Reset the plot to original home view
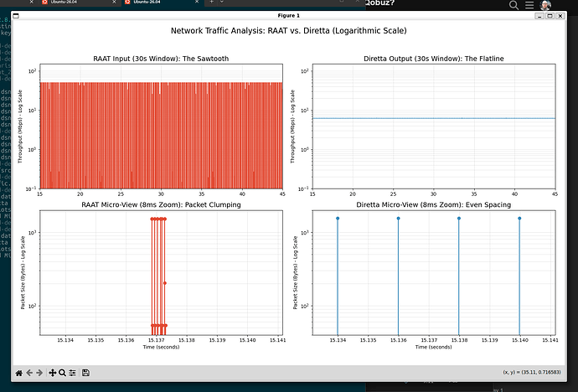Image resolution: width=578 pixels, height=392 pixels. click(x=18, y=373)
